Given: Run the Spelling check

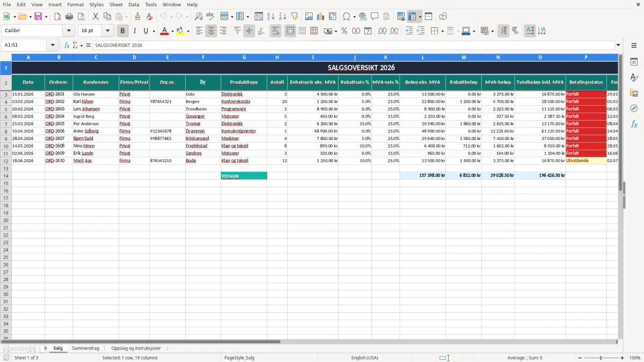Looking at the screenshot, I should (210, 17).
